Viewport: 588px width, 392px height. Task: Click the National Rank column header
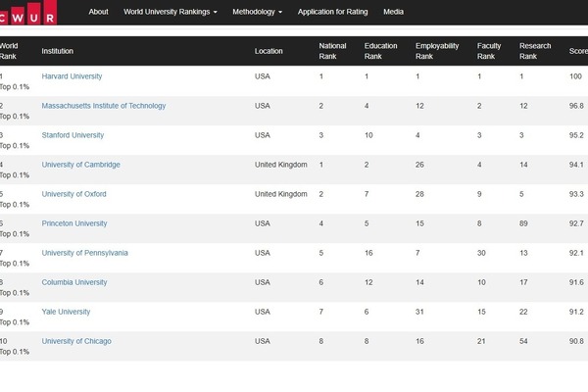pos(332,51)
